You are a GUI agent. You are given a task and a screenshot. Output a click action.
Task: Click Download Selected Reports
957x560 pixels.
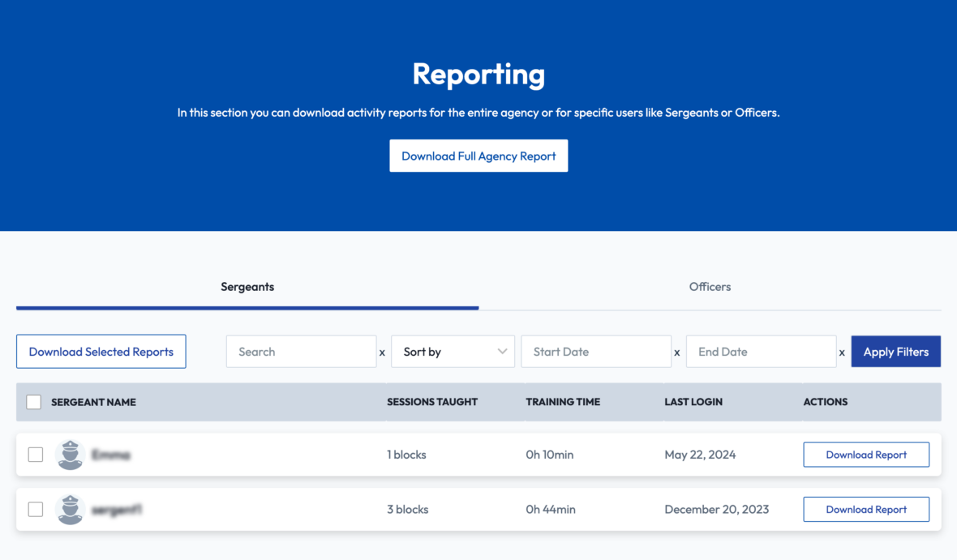coord(101,351)
